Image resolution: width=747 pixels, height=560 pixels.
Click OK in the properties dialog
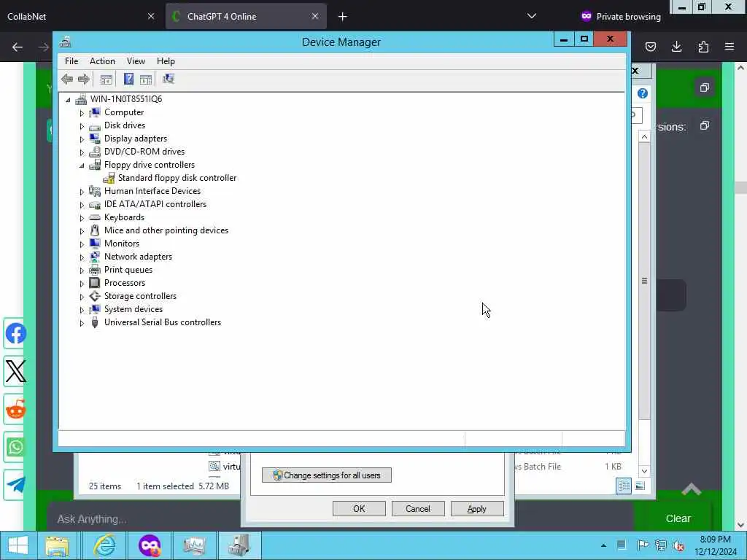click(359, 508)
